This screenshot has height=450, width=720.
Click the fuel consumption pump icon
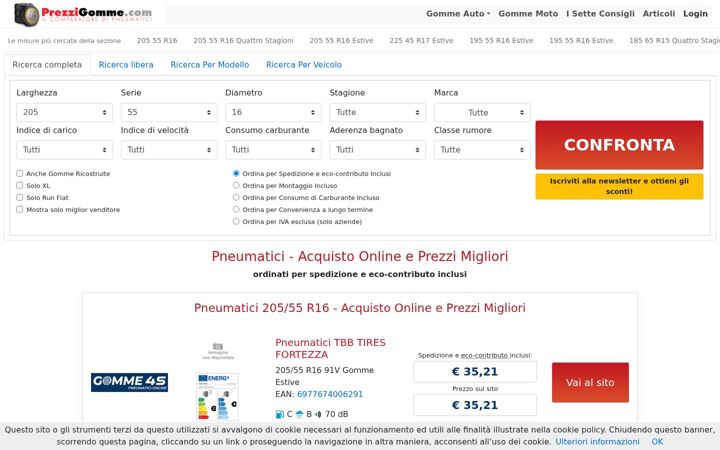[280, 414]
